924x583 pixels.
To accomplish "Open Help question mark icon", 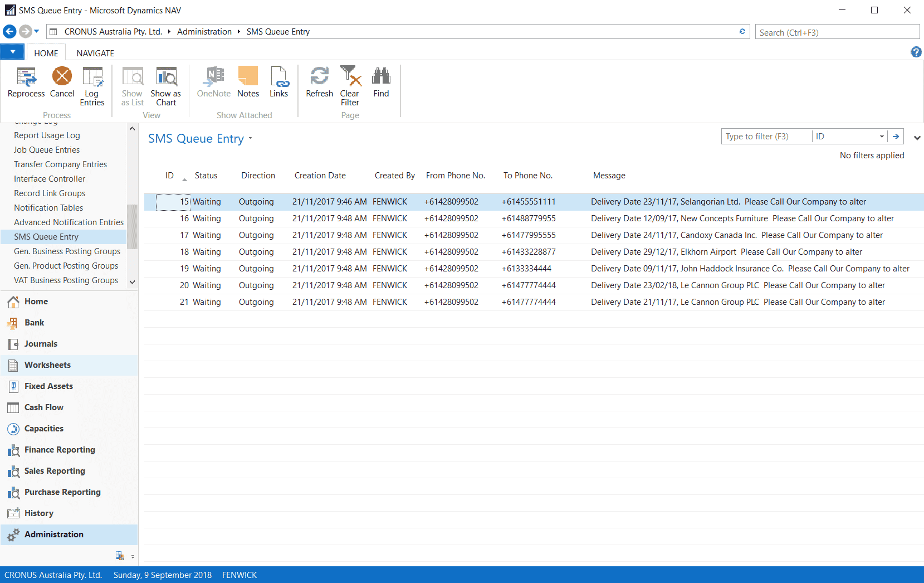I will tap(916, 52).
